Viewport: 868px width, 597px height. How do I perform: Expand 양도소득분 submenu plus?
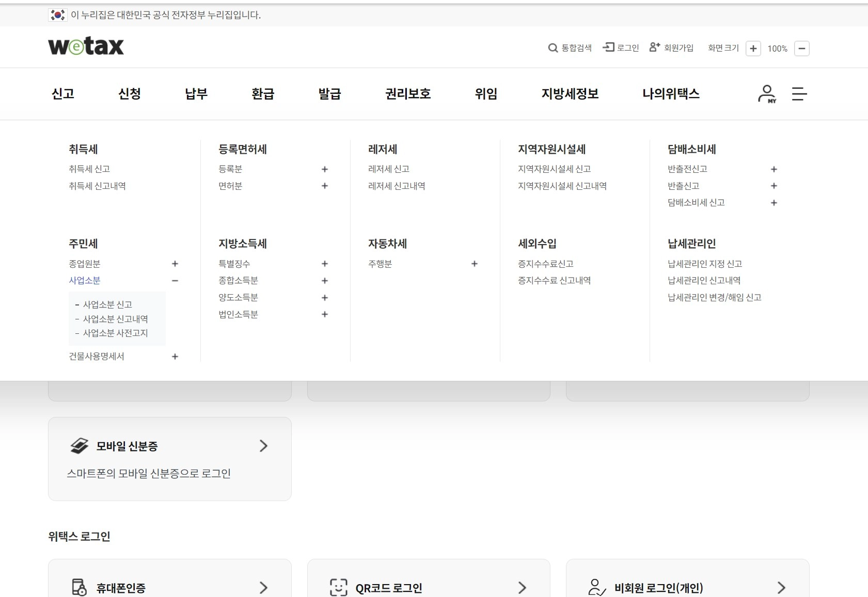tap(325, 298)
